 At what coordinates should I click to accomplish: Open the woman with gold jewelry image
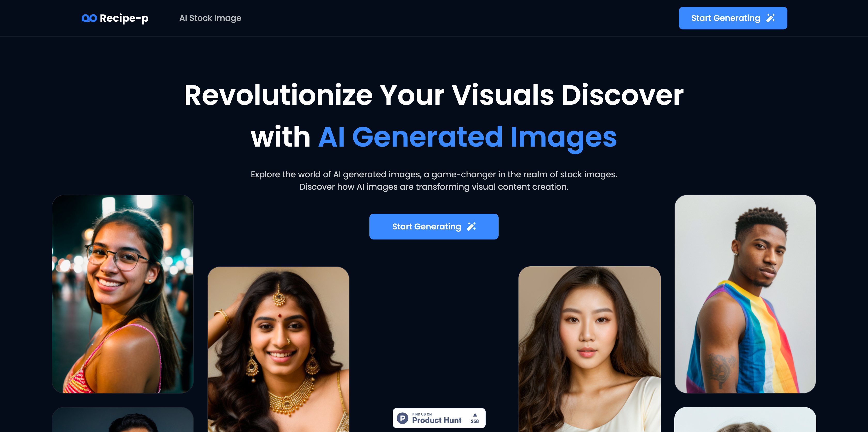tap(278, 349)
